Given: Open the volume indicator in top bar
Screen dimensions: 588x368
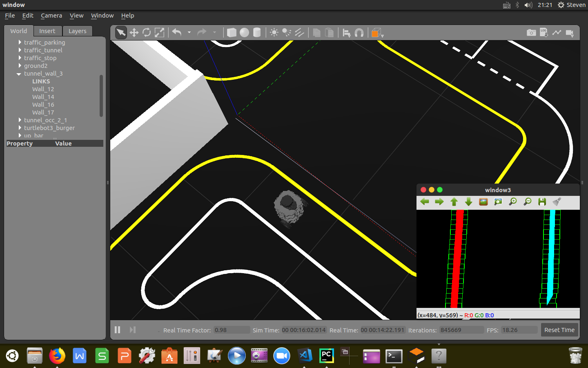Looking at the screenshot, I should click(x=528, y=5).
